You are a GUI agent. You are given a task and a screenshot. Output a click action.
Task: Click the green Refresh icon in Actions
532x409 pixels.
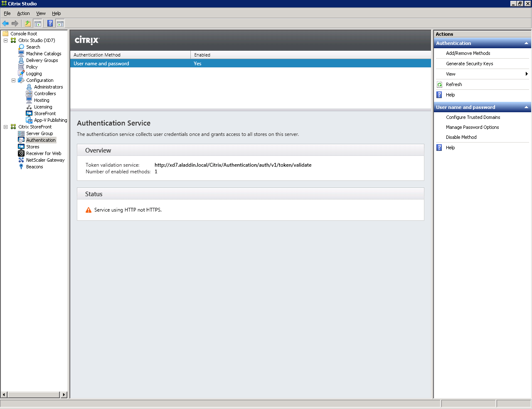coord(440,84)
